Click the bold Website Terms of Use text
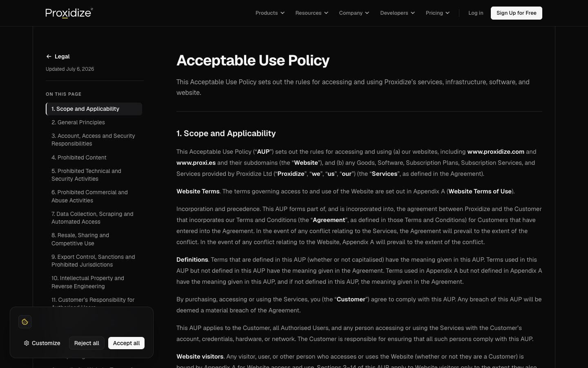This screenshot has width=588, height=368. (x=480, y=191)
